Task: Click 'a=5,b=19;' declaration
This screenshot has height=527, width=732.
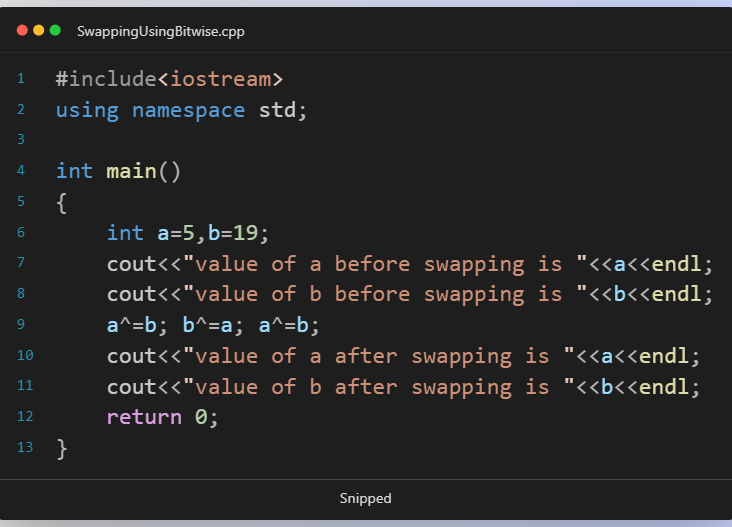Action: [x=213, y=233]
